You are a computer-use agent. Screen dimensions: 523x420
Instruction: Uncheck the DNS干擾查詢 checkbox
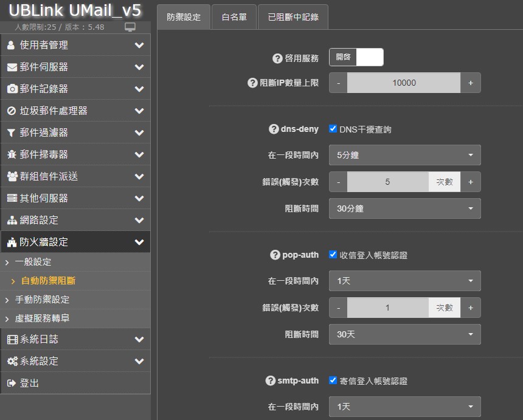333,129
